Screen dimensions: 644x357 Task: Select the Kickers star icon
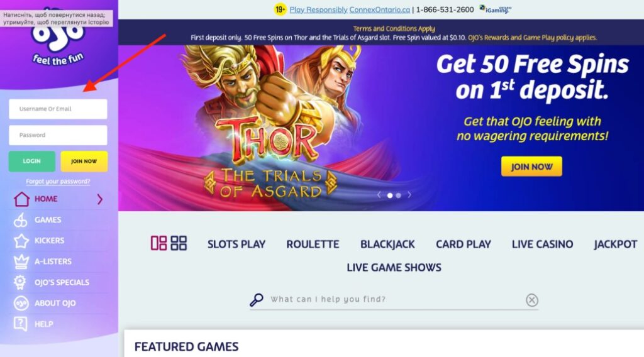(x=21, y=241)
